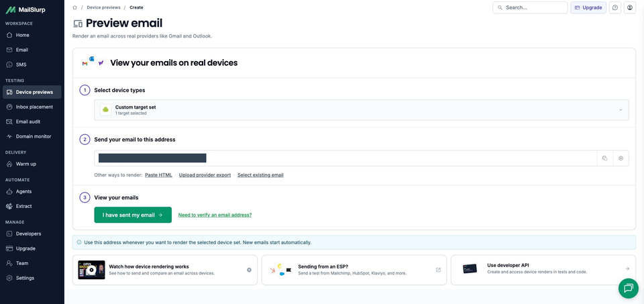This screenshot has height=304, width=644.
Task: Click the developer API terminal icon
Action: coord(470,268)
